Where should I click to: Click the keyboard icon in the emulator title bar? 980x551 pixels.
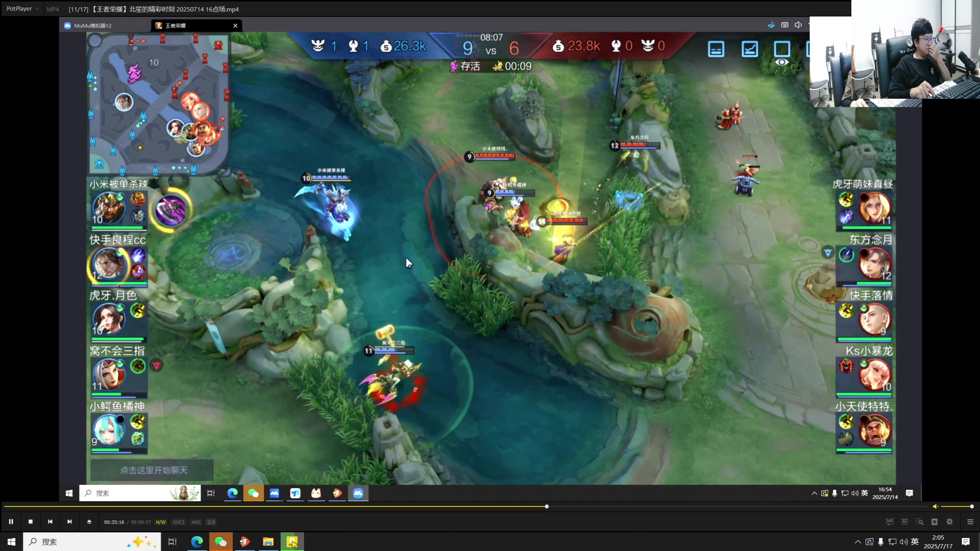785,25
